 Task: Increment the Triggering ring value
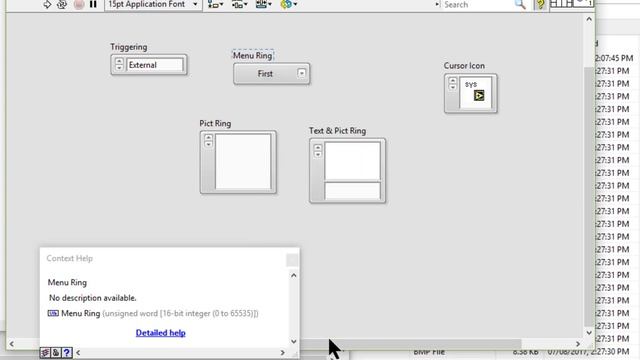[x=119, y=62]
